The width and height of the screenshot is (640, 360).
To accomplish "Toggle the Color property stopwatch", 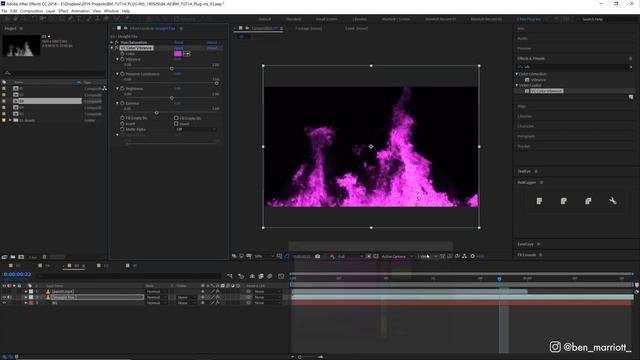I will pyautogui.click(x=122, y=53).
